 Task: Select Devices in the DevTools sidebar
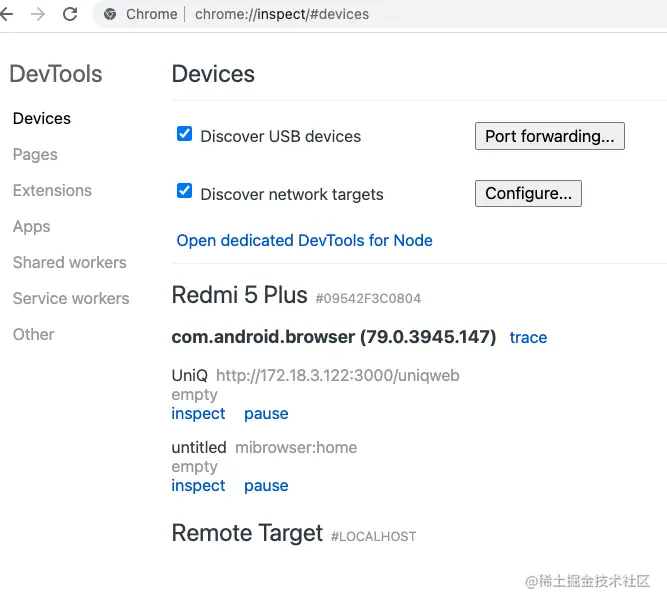click(42, 118)
